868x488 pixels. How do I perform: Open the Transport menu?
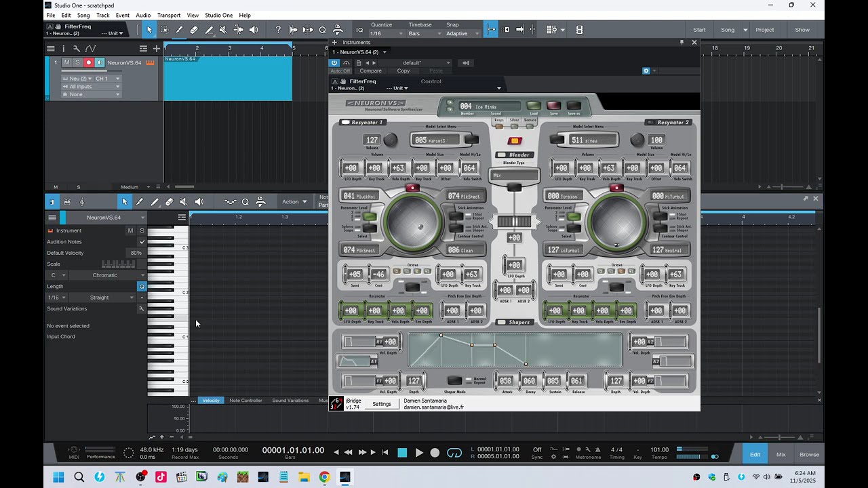pos(169,15)
